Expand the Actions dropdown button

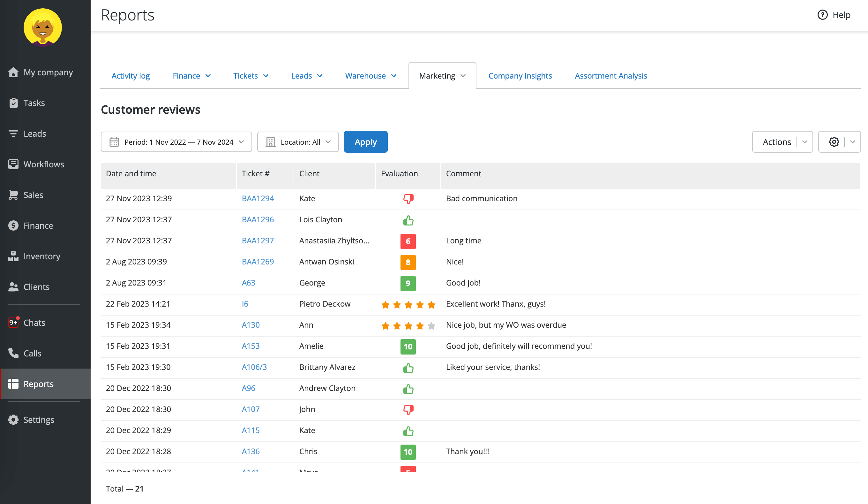click(804, 141)
